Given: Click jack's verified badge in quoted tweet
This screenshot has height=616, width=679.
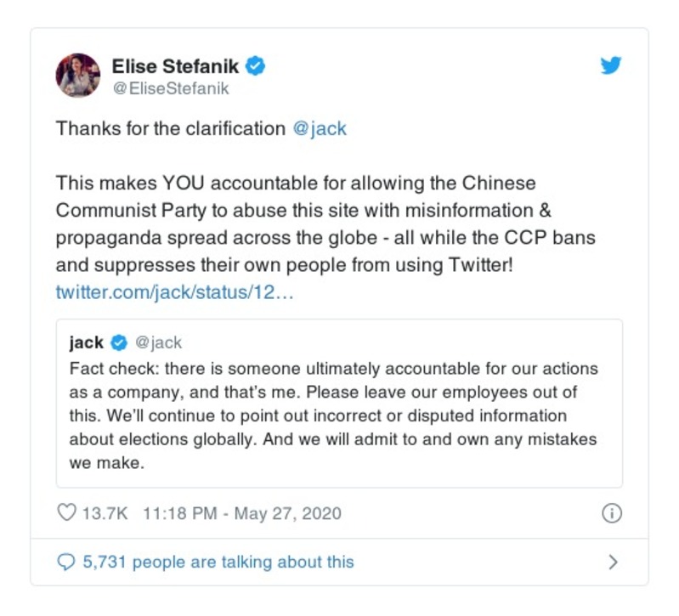Looking at the screenshot, I should click(120, 342).
